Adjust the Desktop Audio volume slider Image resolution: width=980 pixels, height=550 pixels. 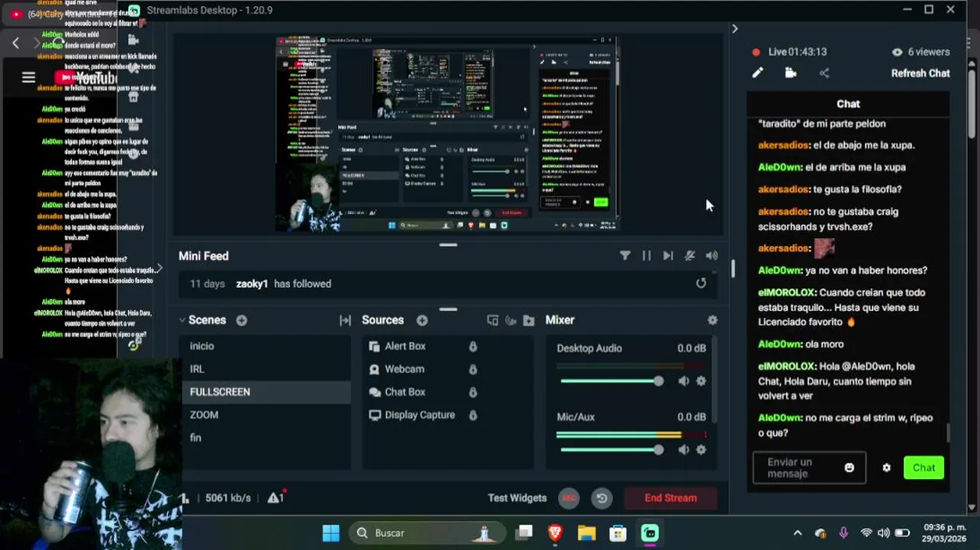(611, 381)
